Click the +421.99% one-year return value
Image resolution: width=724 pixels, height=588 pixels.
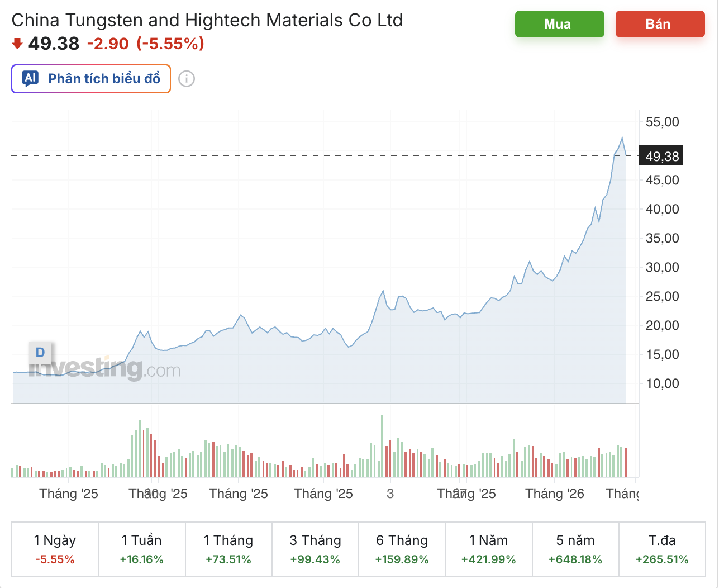[489, 559]
